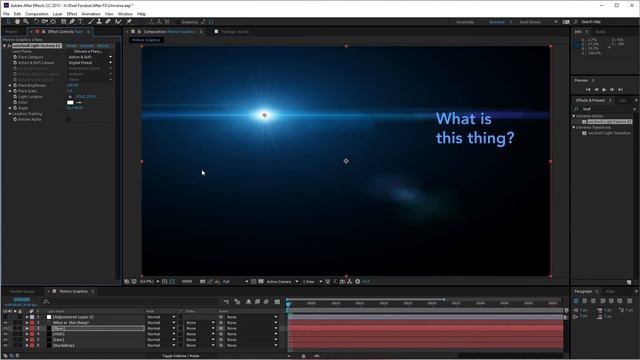Click Toggle Switches / Modes button
This screenshot has height=360, width=640.
point(180,356)
